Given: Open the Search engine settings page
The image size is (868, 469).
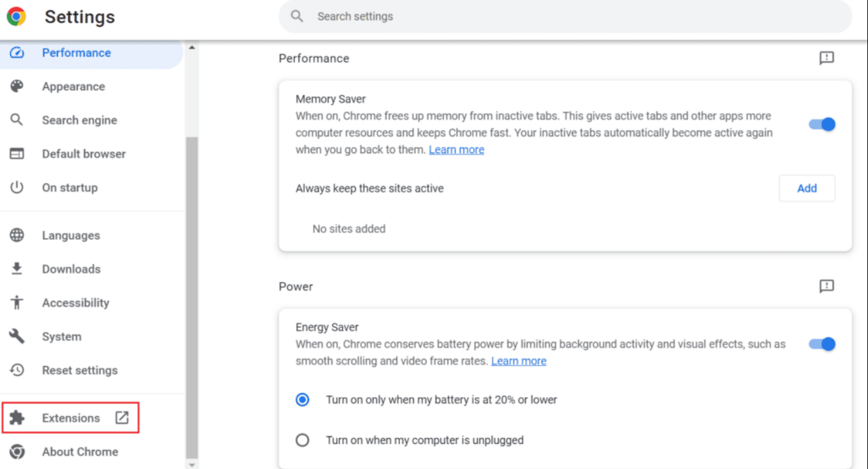Looking at the screenshot, I should (x=79, y=120).
